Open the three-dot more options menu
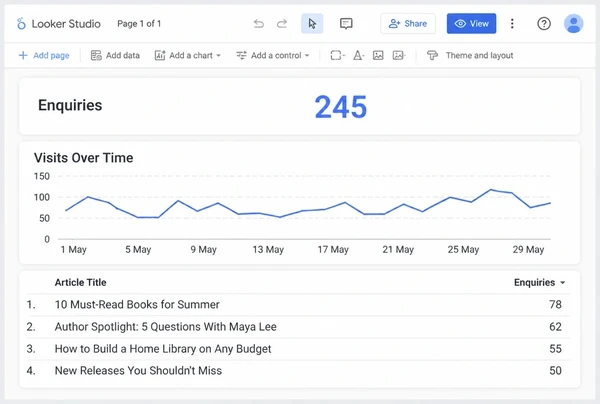Viewport: 600px width, 404px height. pyautogui.click(x=512, y=24)
